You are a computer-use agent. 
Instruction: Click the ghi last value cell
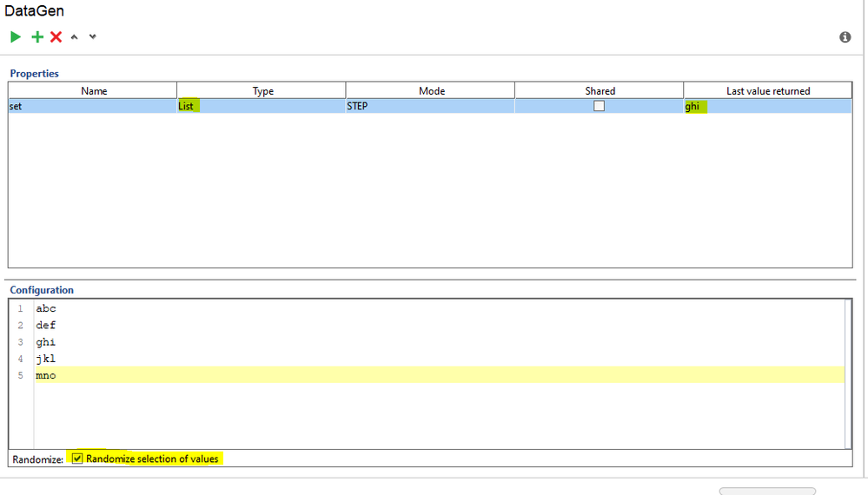[767, 106]
